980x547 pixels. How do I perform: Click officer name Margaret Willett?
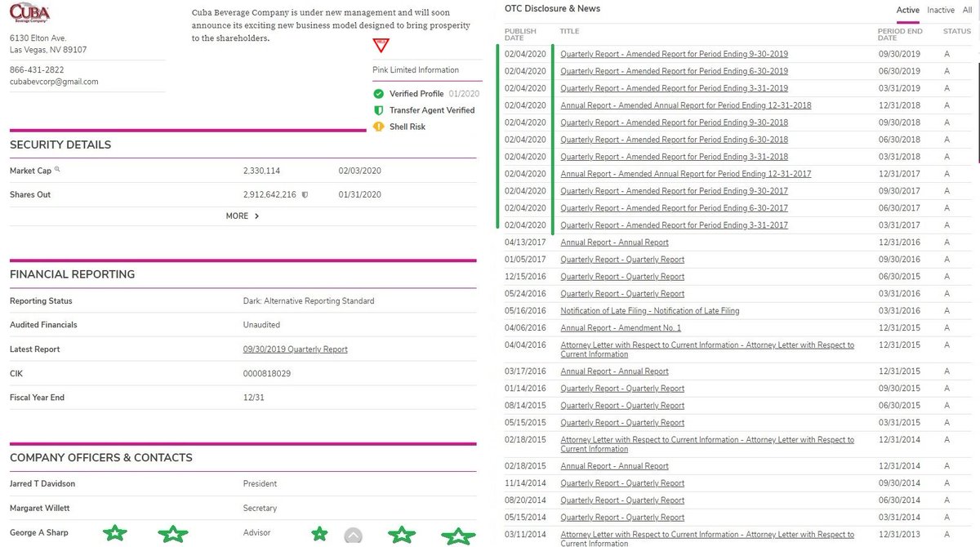(39, 509)
